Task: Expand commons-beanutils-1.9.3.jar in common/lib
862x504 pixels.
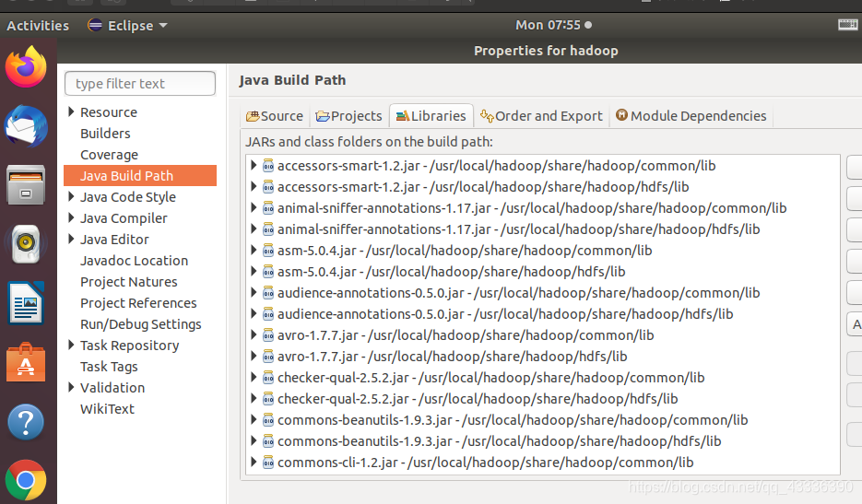Action: point(254,419)
